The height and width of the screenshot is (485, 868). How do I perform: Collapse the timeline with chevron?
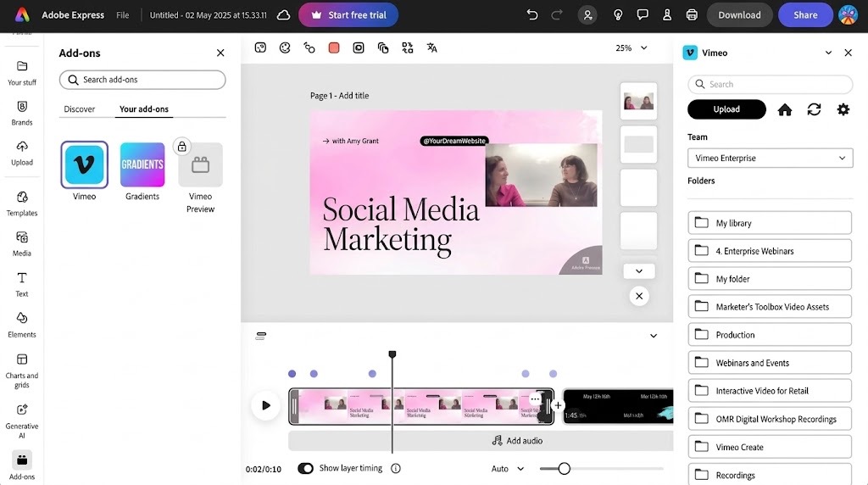click(x=654, y=336)
